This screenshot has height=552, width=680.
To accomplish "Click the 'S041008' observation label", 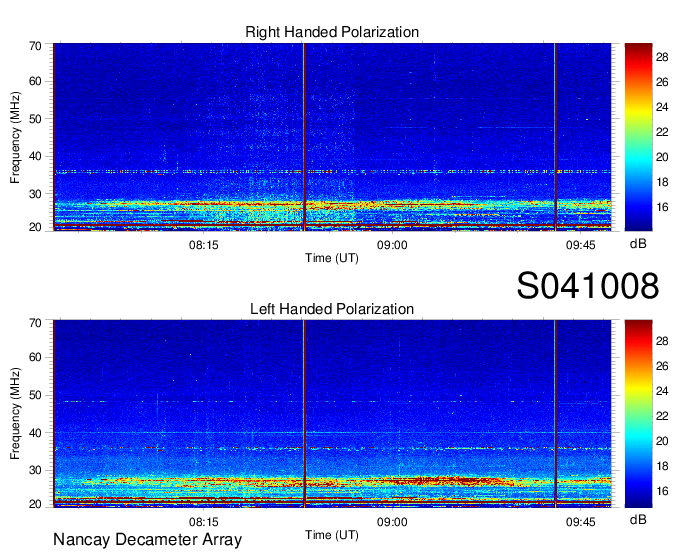I will 588,286.
